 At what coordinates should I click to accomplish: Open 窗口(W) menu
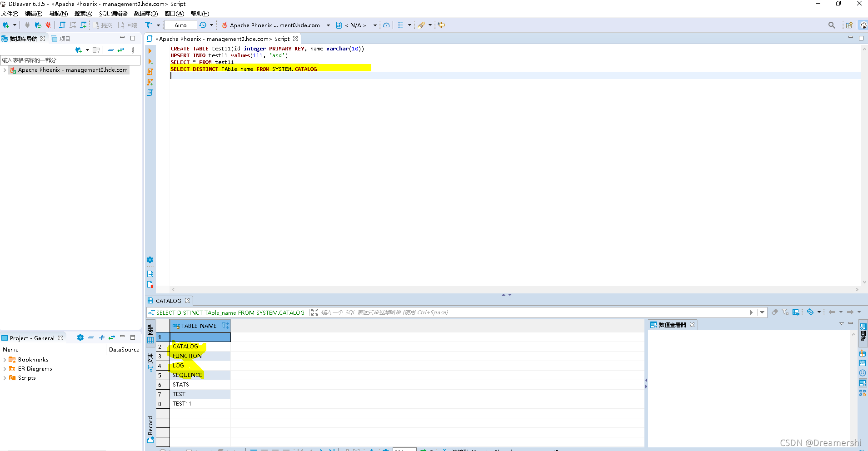175,14
